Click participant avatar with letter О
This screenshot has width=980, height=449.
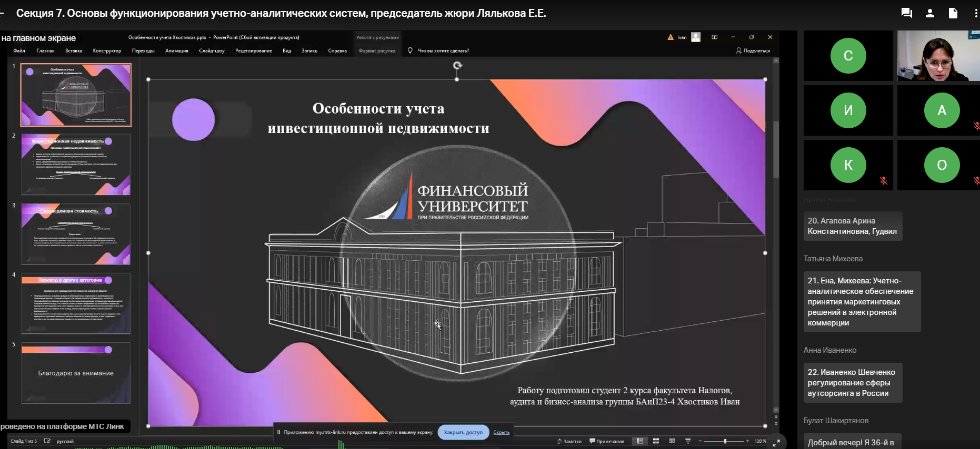[942, 165]
